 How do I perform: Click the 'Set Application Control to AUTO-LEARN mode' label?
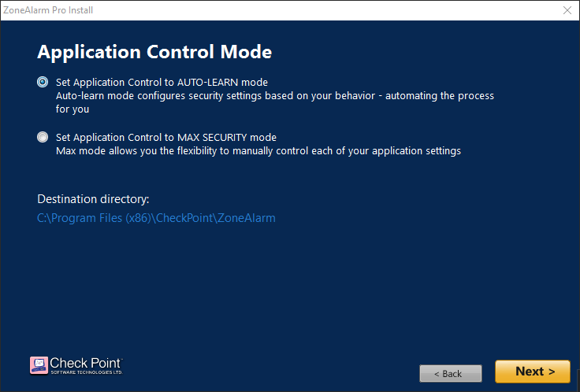pyautogui.click(x=162, y=82)
